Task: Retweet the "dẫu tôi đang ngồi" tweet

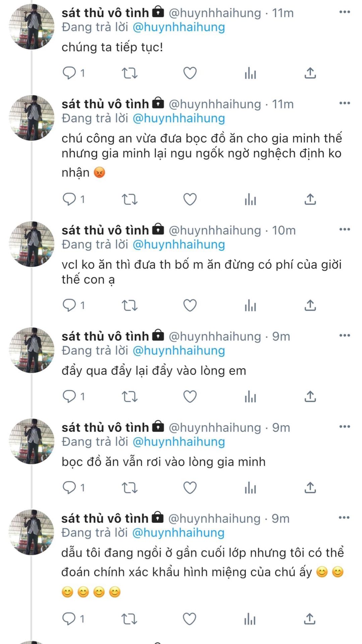Action: point(129,618)
